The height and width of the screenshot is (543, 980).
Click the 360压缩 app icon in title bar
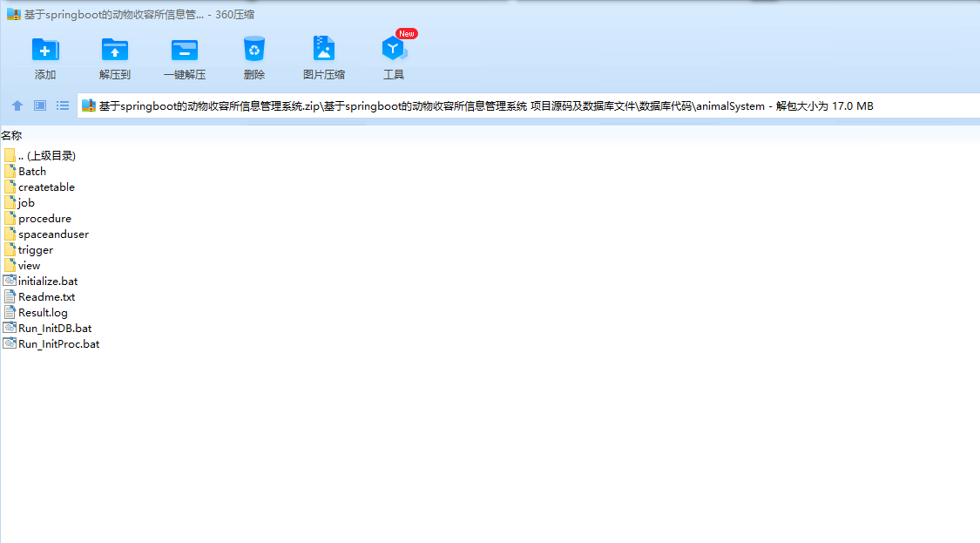tap(14, 15)
